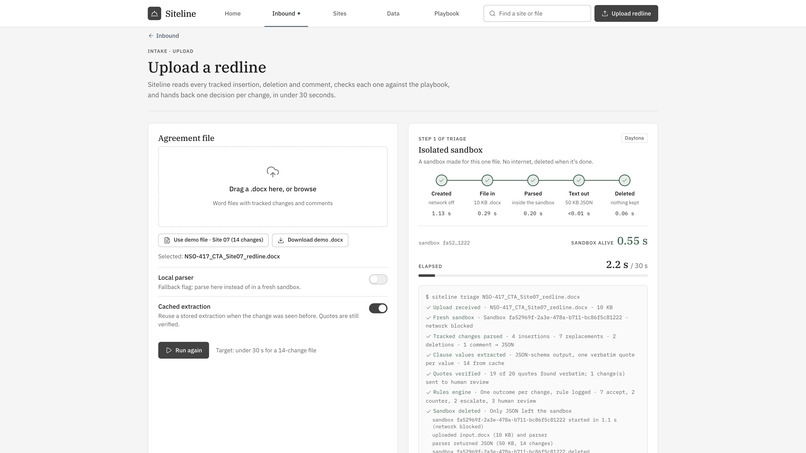Open the Home tab
Viewport: 806px width, 453px height.
point(232,13)
